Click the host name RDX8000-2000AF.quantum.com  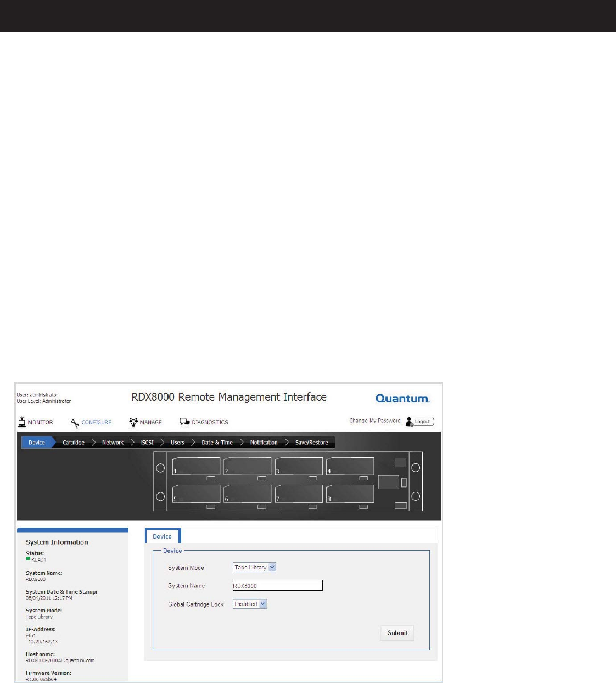60,660
